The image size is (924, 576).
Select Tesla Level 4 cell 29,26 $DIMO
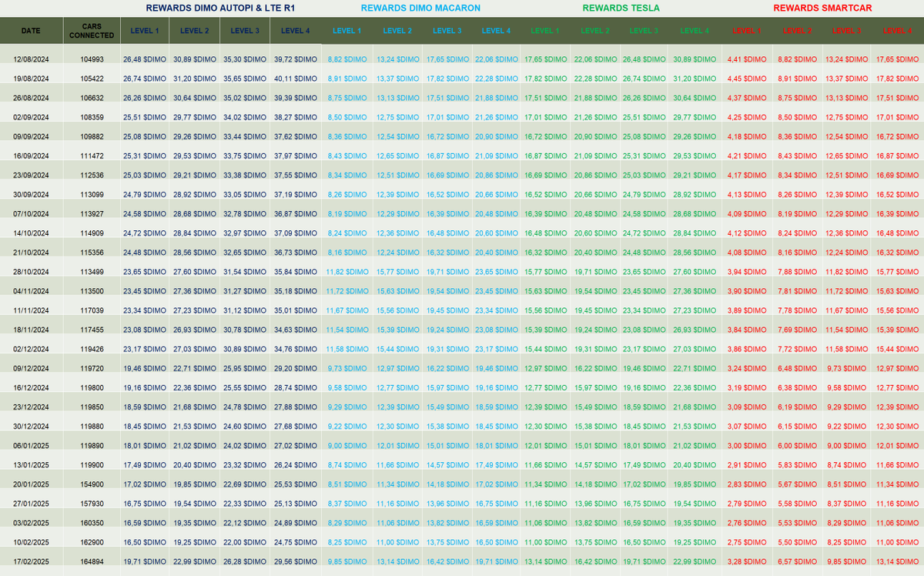[x=694, y=136]
